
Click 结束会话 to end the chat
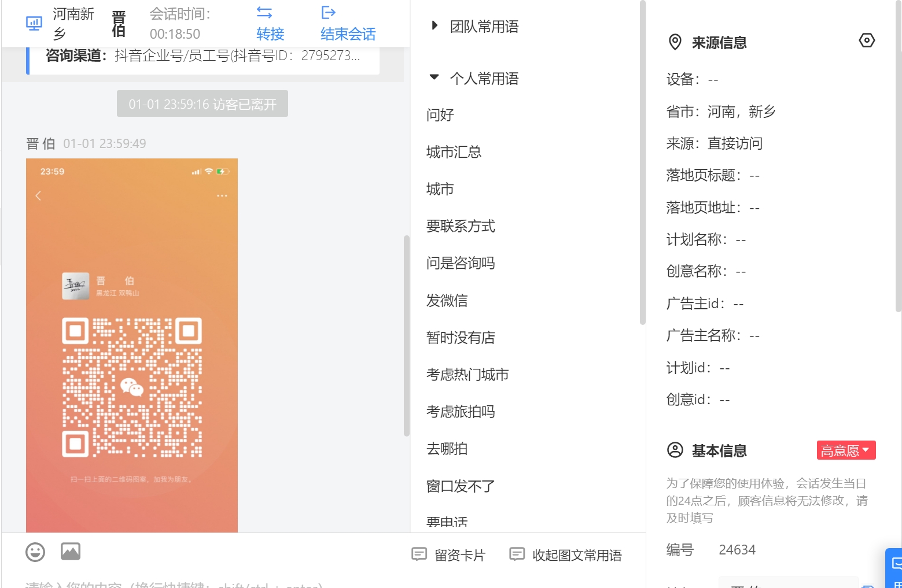coord(348,34)
